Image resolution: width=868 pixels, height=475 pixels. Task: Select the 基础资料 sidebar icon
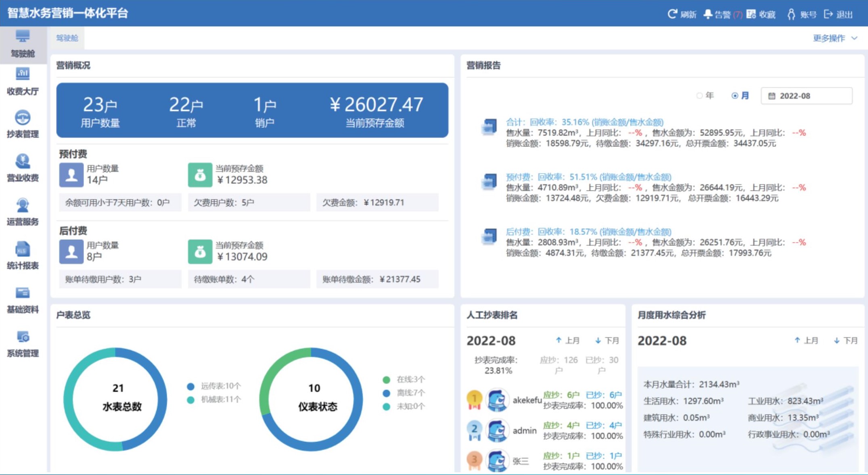point(23,299)
